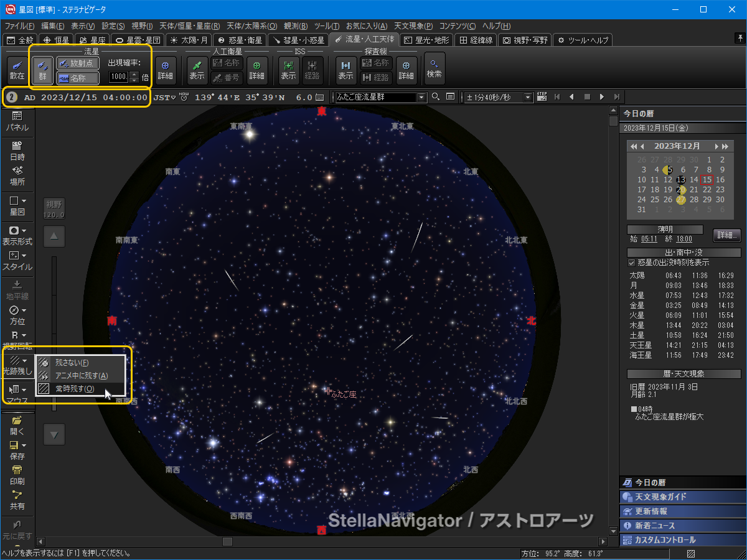The height and width of the screenshot is (560, 747).
Task: Toggle 惑星の出没時刻を表示 checkbox
Action: click(632, 263)
